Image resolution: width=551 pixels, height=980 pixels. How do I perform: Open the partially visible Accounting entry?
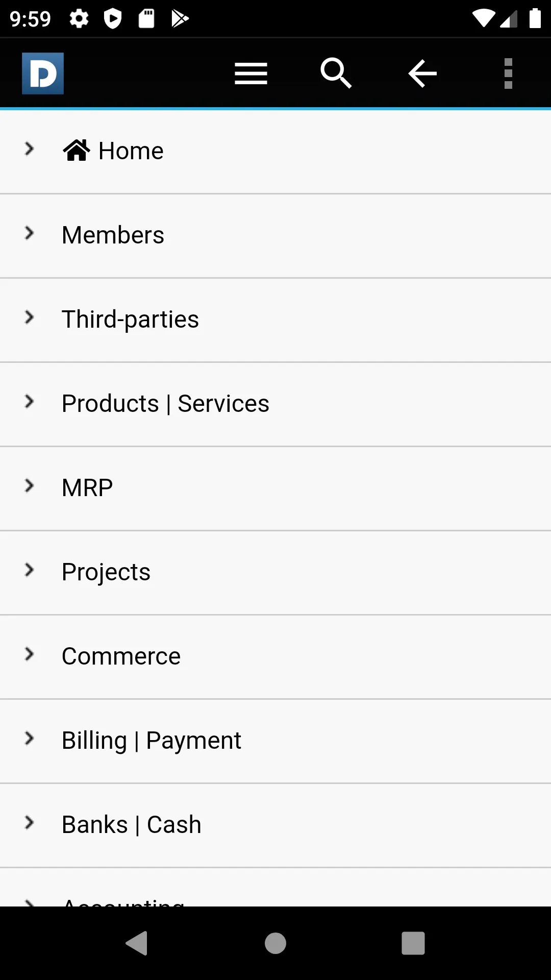[x=275, y=888]
